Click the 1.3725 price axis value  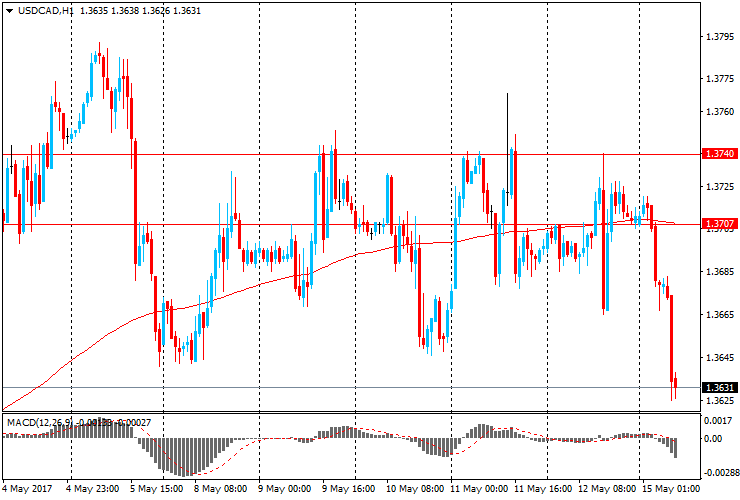[720, 186]
